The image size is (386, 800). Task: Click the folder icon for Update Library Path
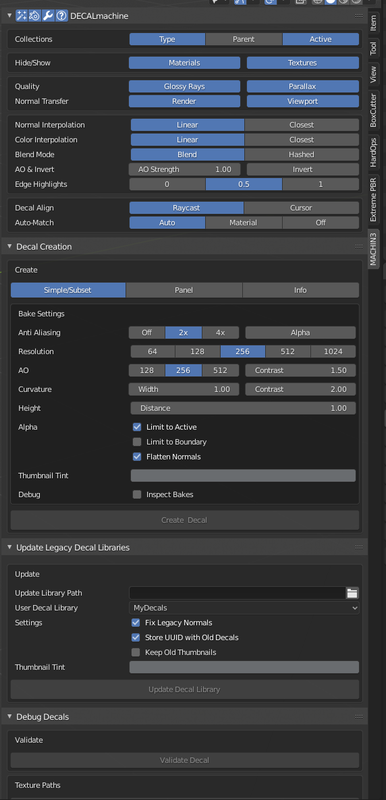pyautogui.click(x=352, y=593)
